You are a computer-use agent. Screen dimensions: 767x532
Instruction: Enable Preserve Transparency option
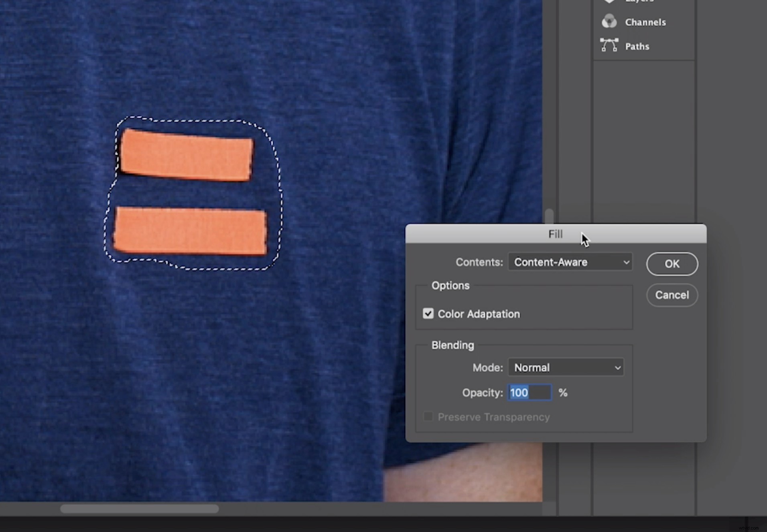pyautogui.click(x=428, y=417)
